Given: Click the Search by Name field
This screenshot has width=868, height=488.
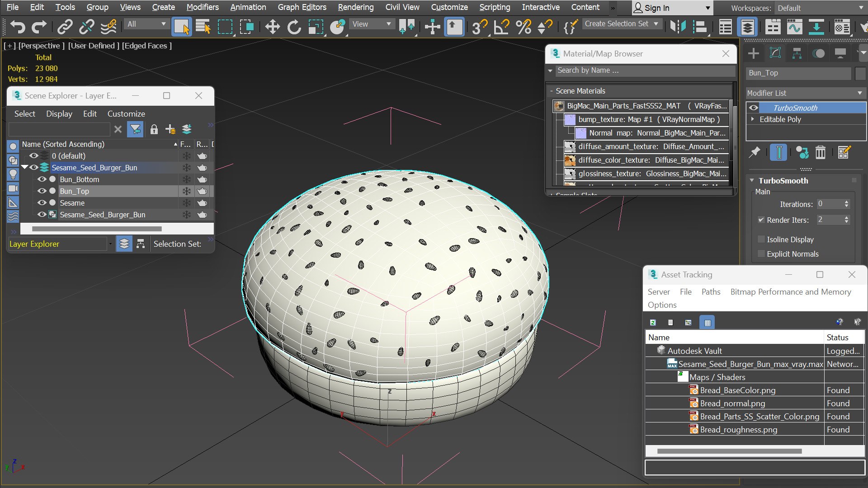Looking at the screenshot, I should coord(644,70).
